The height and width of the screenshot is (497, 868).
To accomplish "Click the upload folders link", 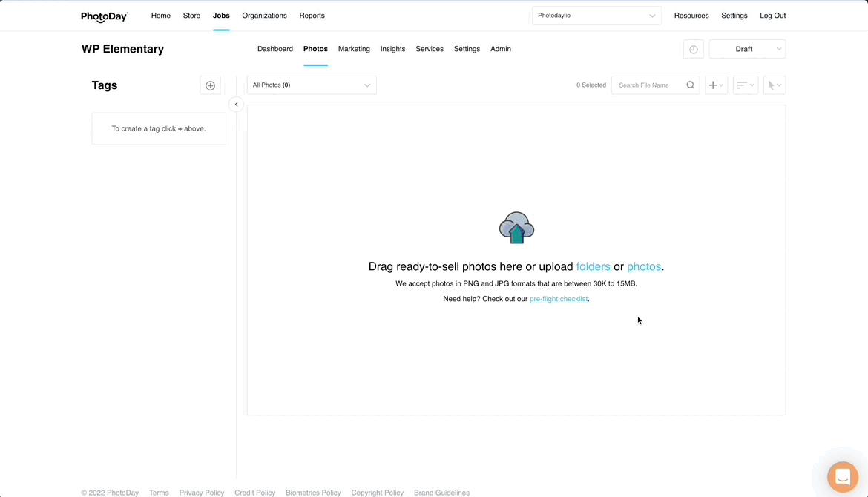I will (x=593, y=266).
